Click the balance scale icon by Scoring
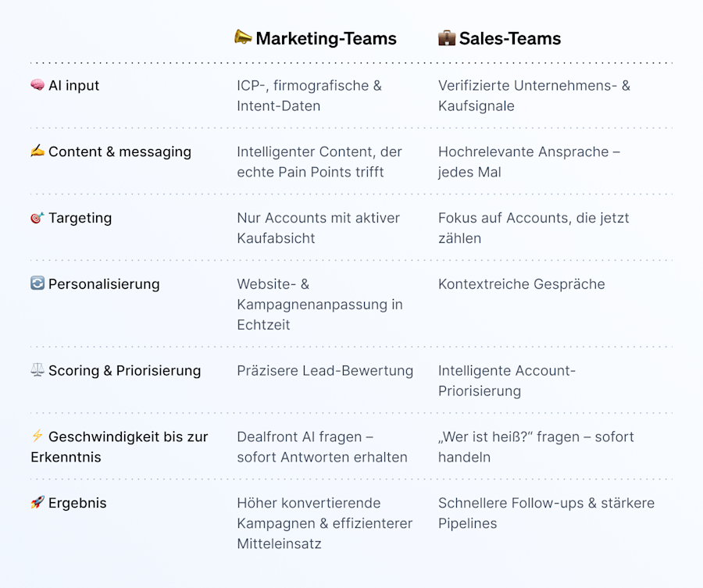Image resolution: width=703 pixels, height=588 pixels. click(37, 370)
